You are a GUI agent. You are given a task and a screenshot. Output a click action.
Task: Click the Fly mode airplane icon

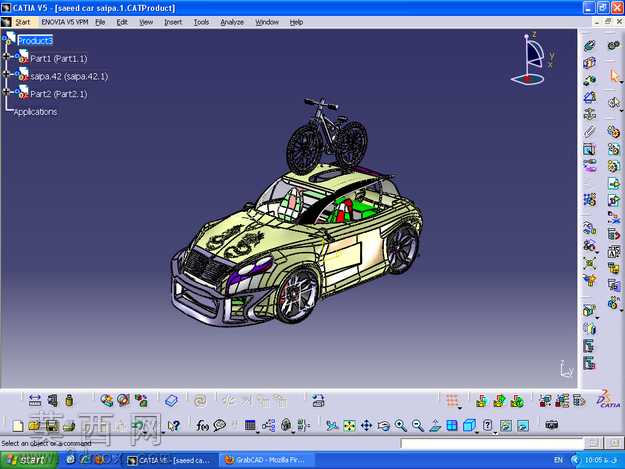pos(332,426)
